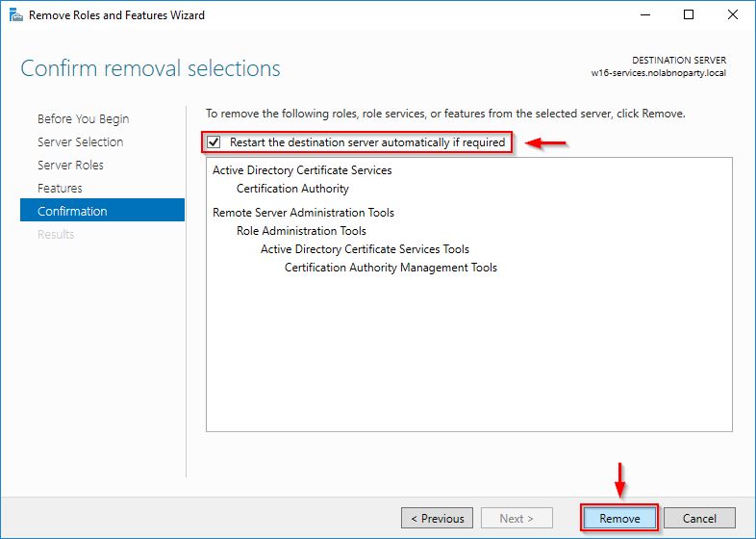Click the wizard icon in title bar
The image size is (756, 539).
click(x=16, y=15)
